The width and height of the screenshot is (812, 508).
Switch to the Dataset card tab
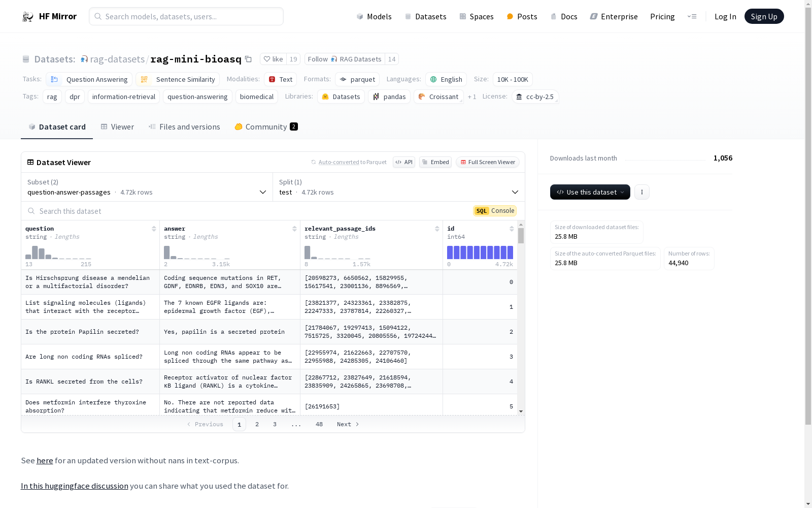[x=57, y=127]
